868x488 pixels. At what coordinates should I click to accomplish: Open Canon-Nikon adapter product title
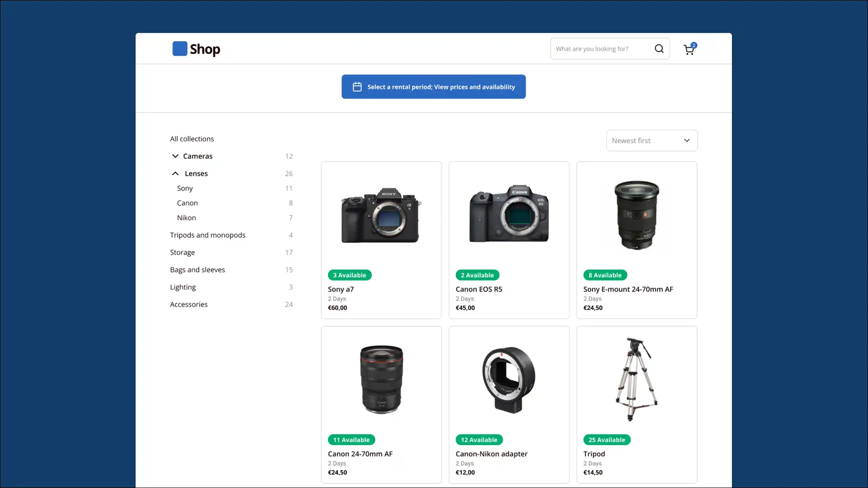coord(491,454)
